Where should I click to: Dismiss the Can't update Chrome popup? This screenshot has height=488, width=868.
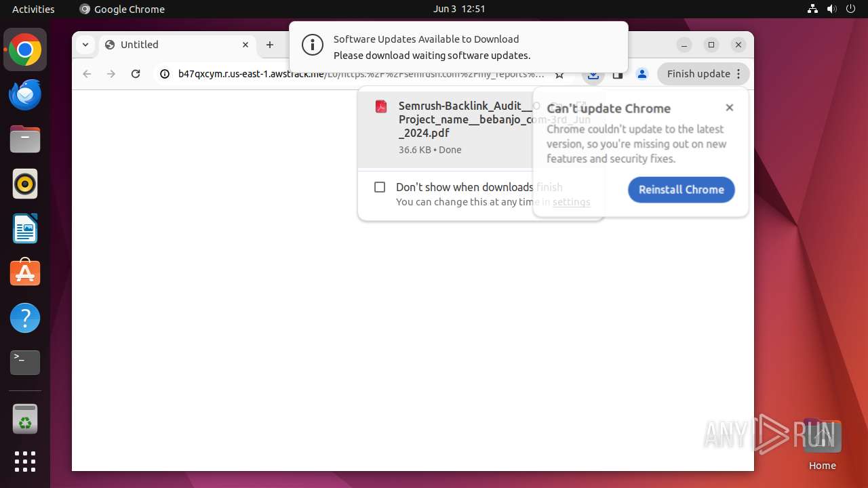point(730,107)
